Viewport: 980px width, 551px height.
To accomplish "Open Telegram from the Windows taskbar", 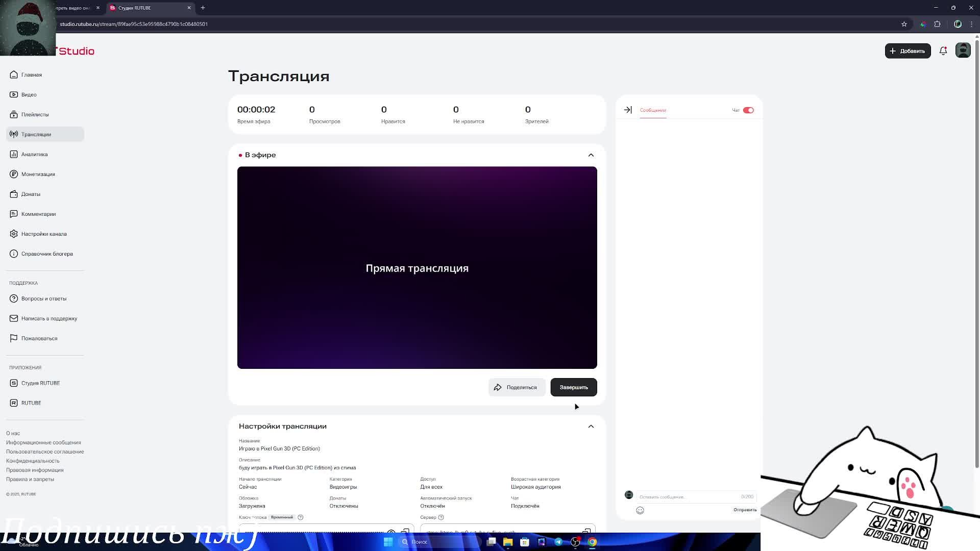I will coord(558,542).
